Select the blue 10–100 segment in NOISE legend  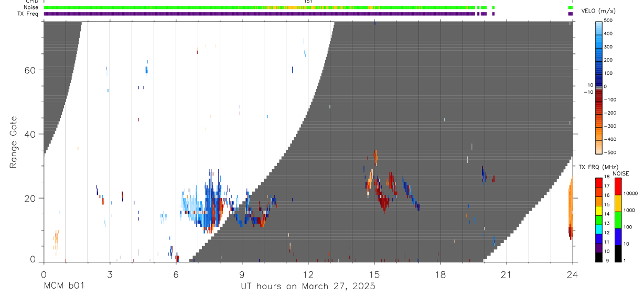[x=618, y=237]
